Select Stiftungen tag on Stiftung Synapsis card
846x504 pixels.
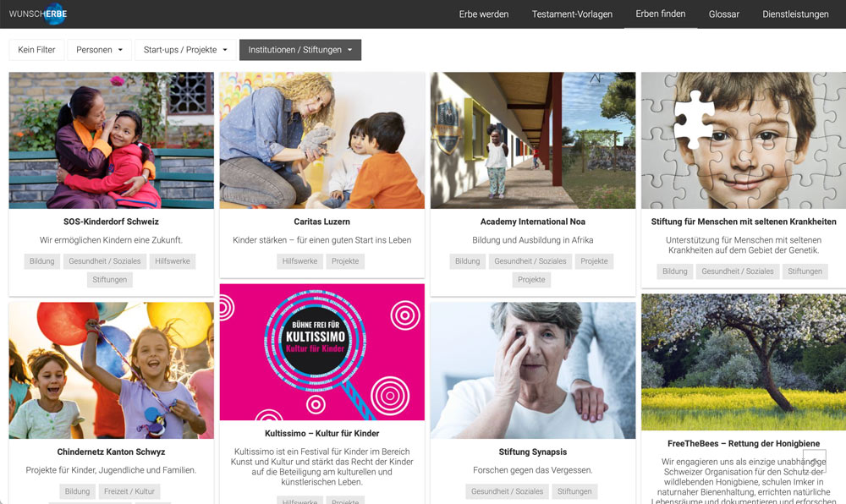pos(574,491)
